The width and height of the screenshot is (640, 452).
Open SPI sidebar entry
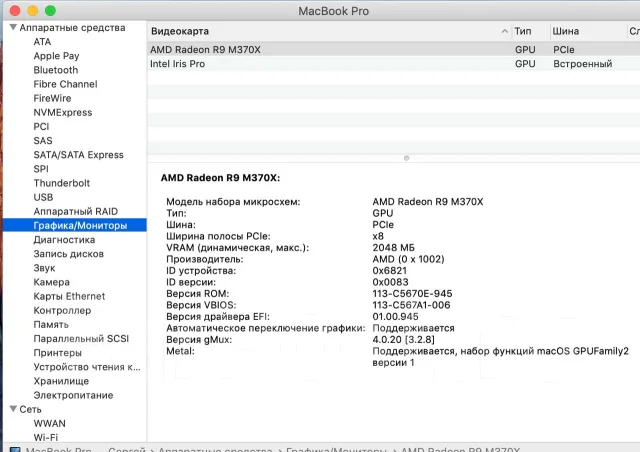41,169
